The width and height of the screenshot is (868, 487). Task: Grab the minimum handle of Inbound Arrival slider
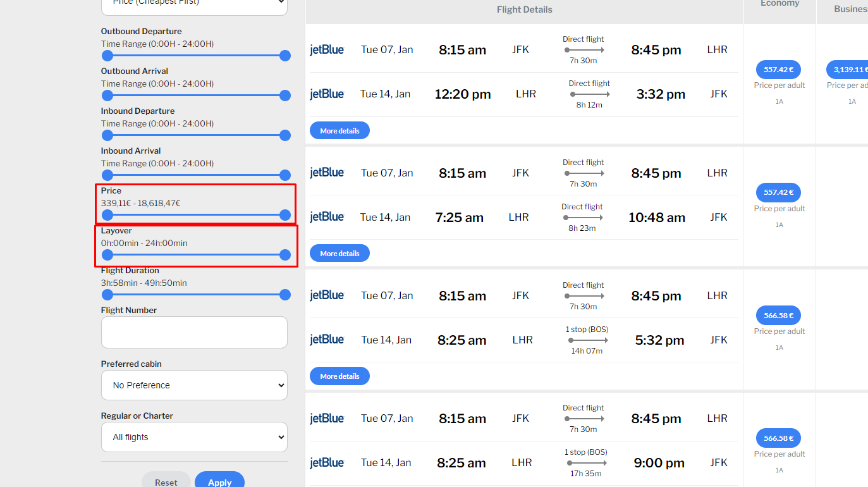tap(107, 175)
